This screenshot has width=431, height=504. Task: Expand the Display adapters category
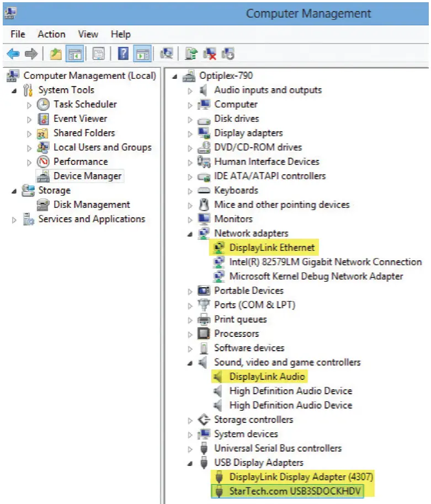190,134
